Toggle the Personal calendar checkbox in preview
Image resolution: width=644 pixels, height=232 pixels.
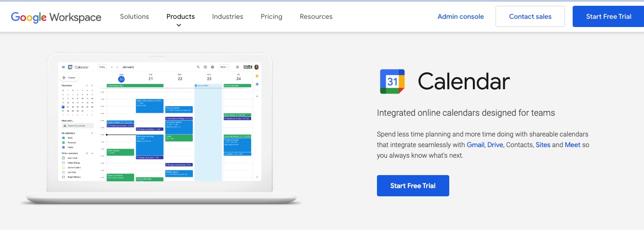click(x=63, y=143)
